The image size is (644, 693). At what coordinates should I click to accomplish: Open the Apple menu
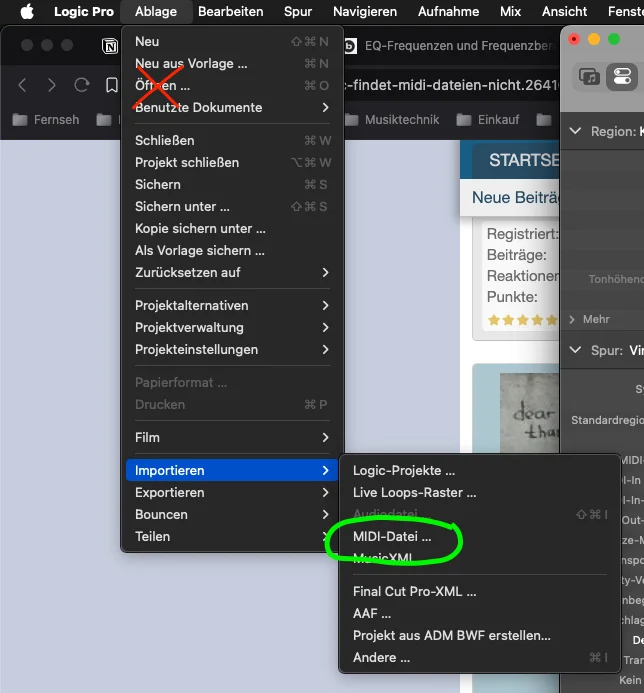[27, 11]
